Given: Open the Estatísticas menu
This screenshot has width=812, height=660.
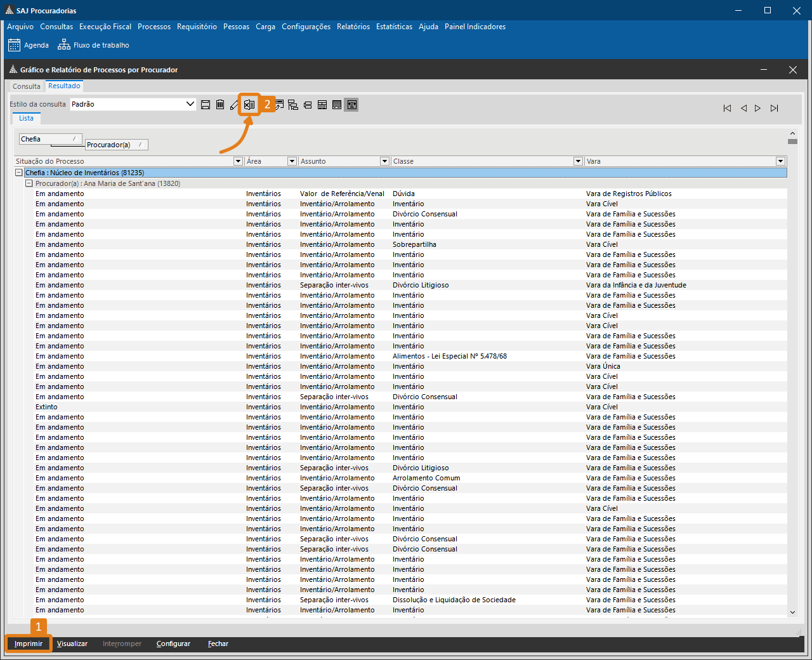Looking at the screenshot, I should click(394, 27).
